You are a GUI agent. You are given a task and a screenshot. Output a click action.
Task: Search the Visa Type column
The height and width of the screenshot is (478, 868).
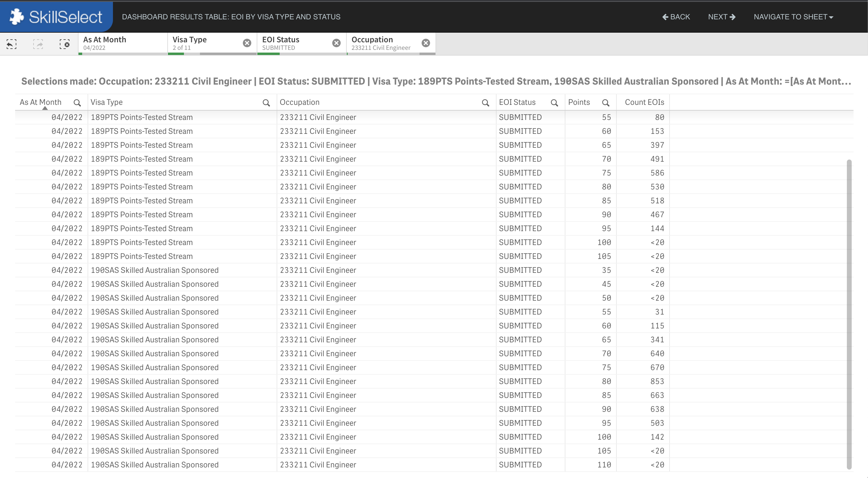266,103
